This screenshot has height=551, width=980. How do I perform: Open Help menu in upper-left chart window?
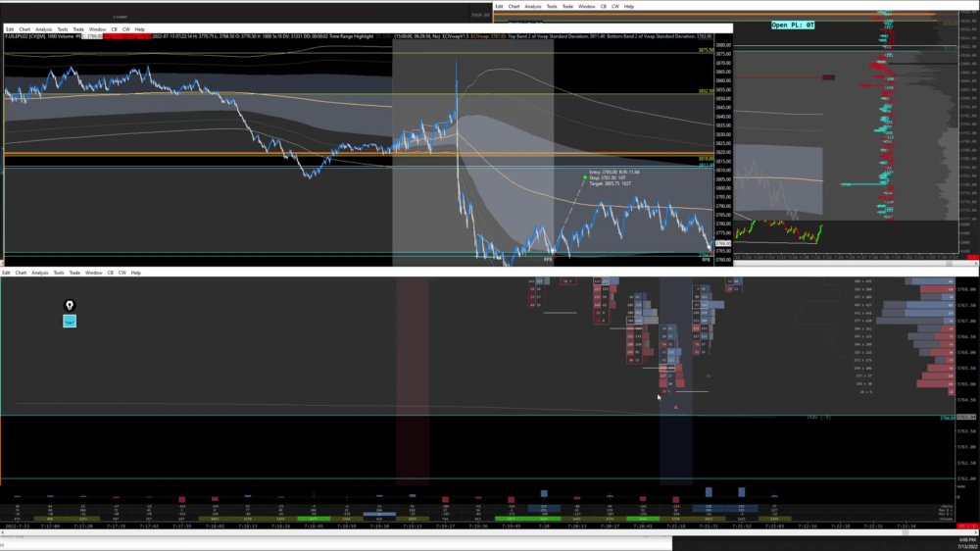point(140,29)
